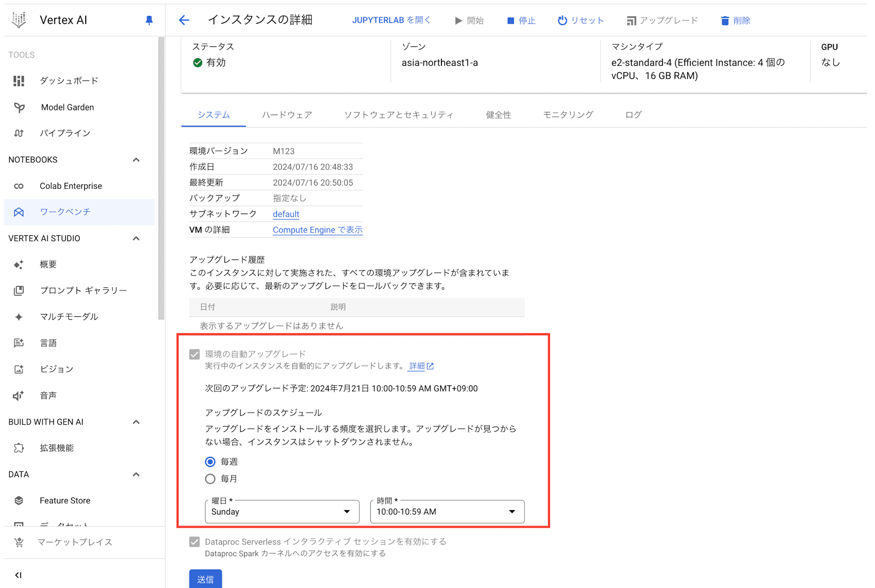Image resolution: width=875 pixels, height=588 pixels.
Task: Click the back arrow icon
Action: 184,20
